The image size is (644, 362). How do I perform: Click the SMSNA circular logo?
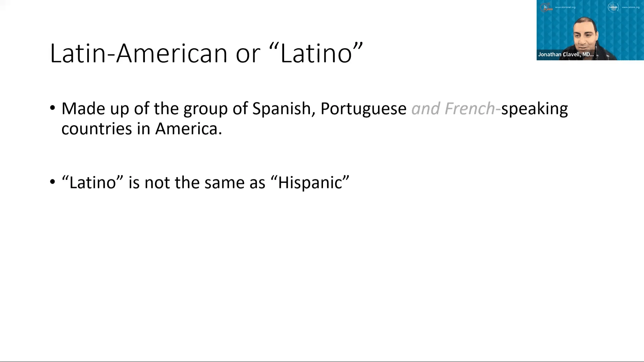(x=613, y=7)
